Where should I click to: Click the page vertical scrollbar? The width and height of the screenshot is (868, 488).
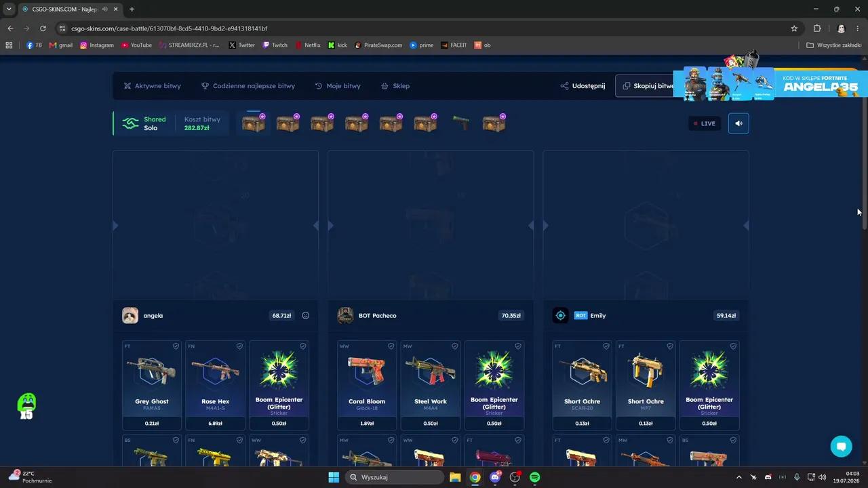pyautogui.click(x=865, y=163)
